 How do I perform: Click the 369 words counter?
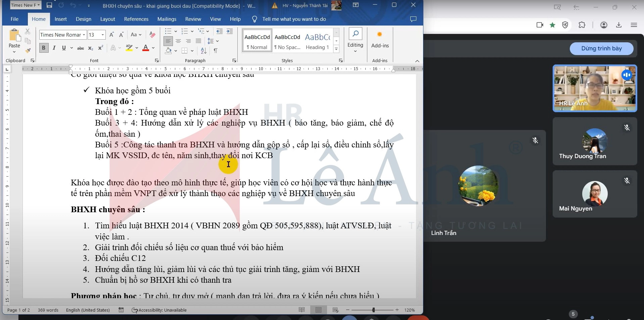pos(48,310)
